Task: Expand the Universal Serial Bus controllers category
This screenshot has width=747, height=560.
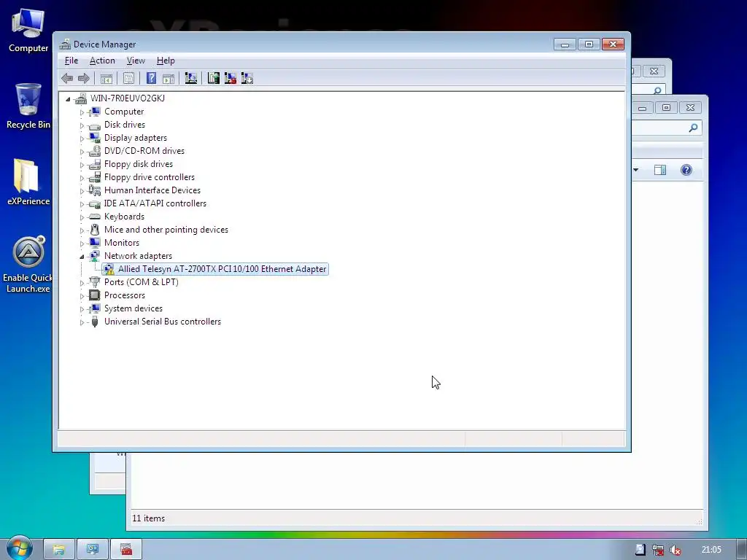Action: (82, 322)
